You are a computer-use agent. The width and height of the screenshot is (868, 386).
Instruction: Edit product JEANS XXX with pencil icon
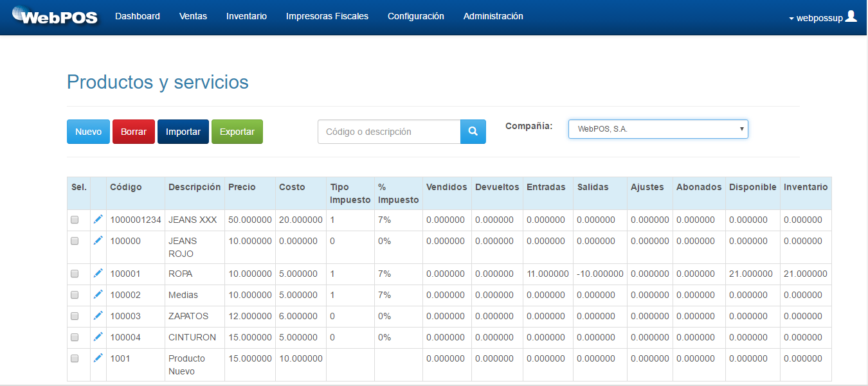[x=98, y=220]
